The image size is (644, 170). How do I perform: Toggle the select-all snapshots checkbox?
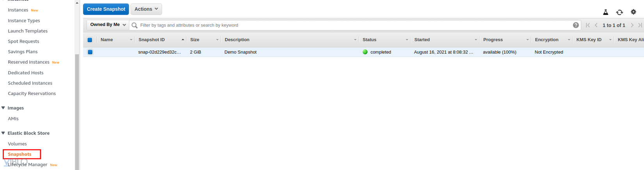pos(90,40)
